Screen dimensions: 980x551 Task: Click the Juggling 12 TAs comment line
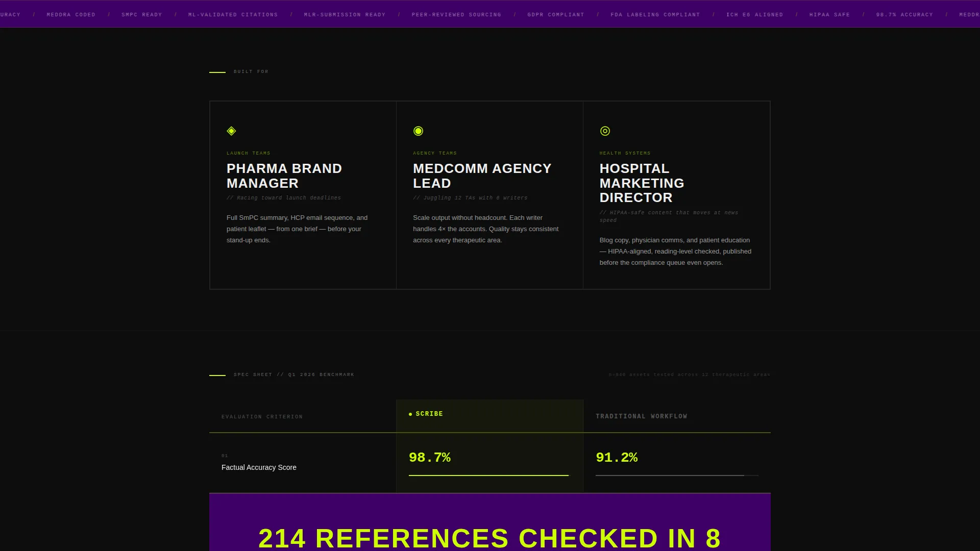pyautogui.click(x=470, y=198)
